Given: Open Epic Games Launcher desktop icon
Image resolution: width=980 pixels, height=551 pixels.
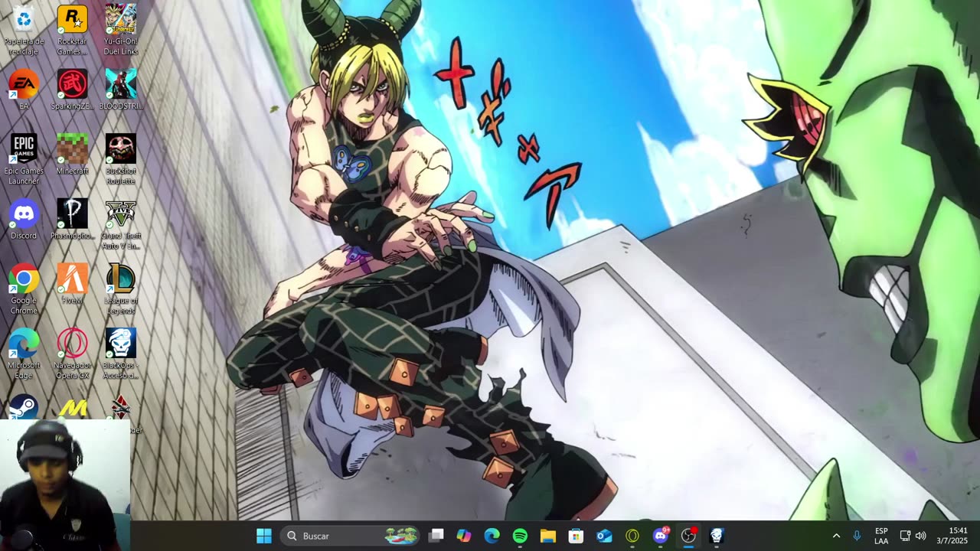Looking at the screenshot, I should [x=24, y=159].
